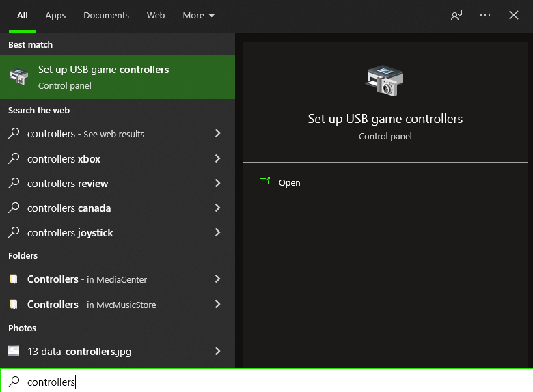Switch to the Documents tab
The height and width of the screenshot is (392, 533).
pos(106,15)
